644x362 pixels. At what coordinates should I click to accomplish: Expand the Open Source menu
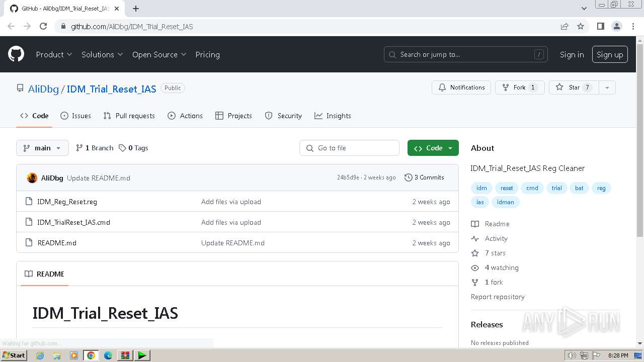coord(159,54)
